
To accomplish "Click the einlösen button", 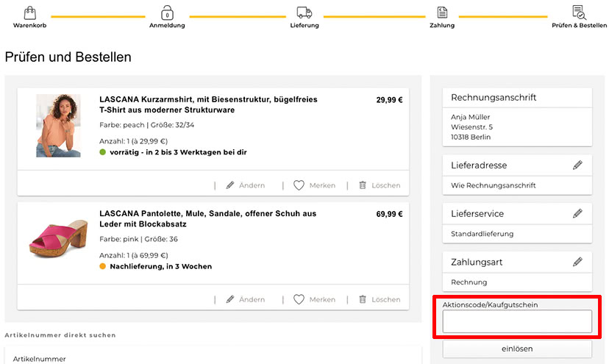I will [x=517, y=349].
